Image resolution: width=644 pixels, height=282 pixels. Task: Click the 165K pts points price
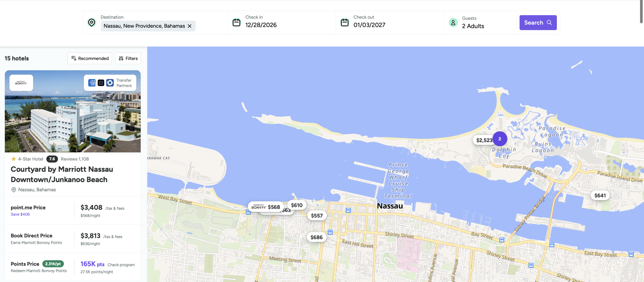coord(92,264)
